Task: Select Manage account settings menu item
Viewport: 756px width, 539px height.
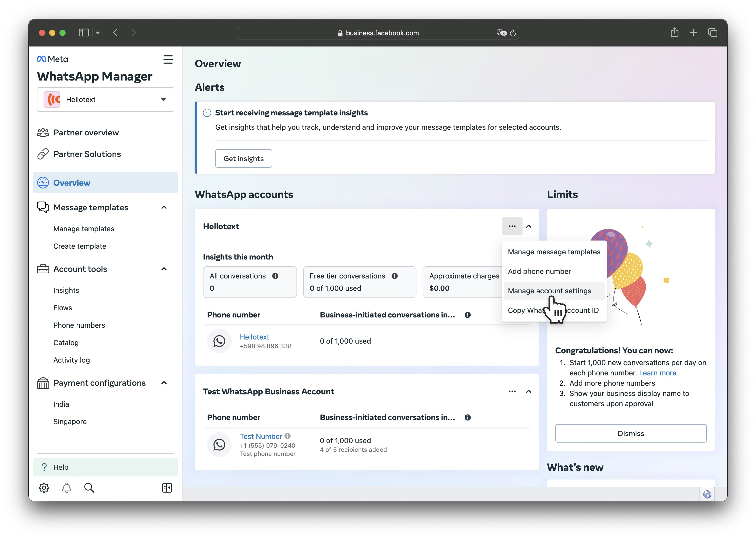Action: 554,291
